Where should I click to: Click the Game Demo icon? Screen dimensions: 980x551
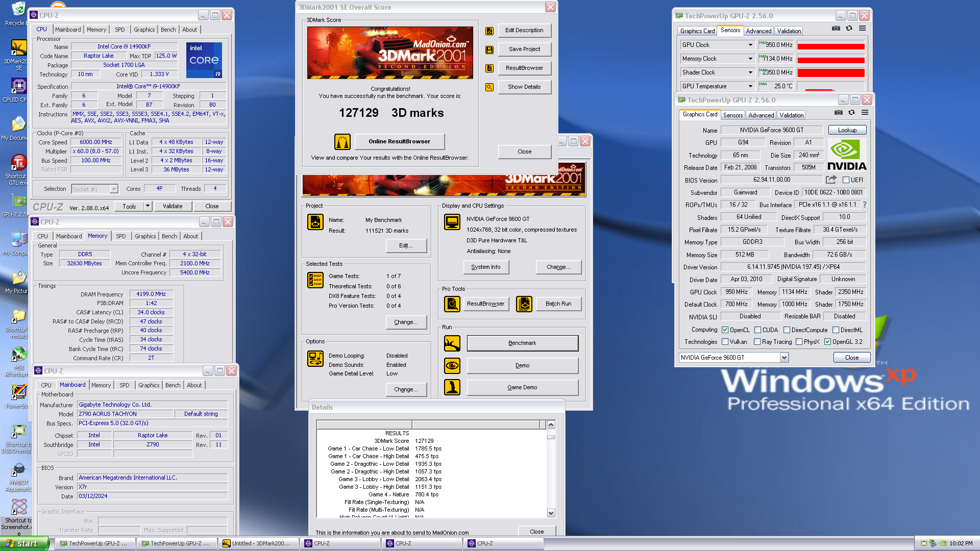coord(452,387)
